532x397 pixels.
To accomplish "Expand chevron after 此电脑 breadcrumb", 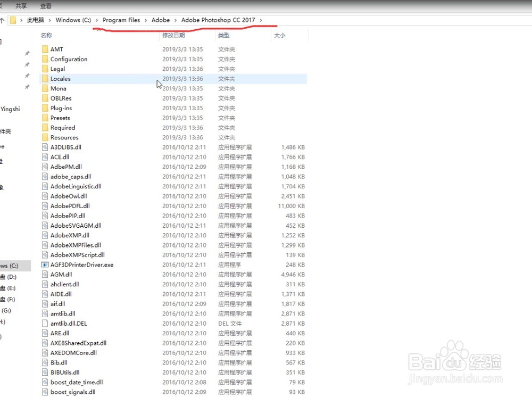I will click(x=50, y=20).
